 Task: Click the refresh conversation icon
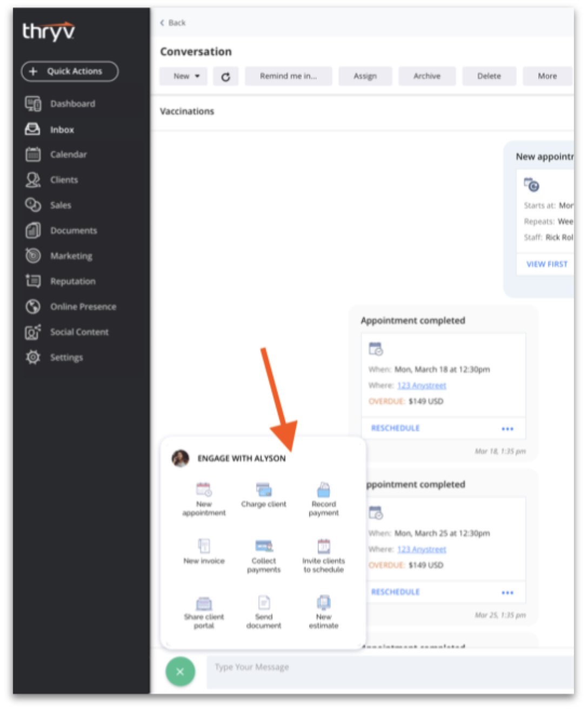(225, 77)
